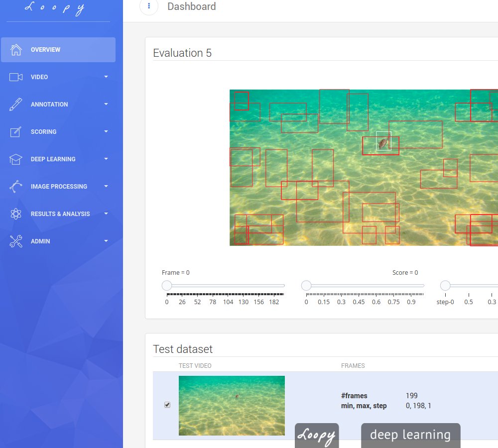This screenshot has height=448, width=498.
Task: Expand the Admin section
Action: coord(106,241)
